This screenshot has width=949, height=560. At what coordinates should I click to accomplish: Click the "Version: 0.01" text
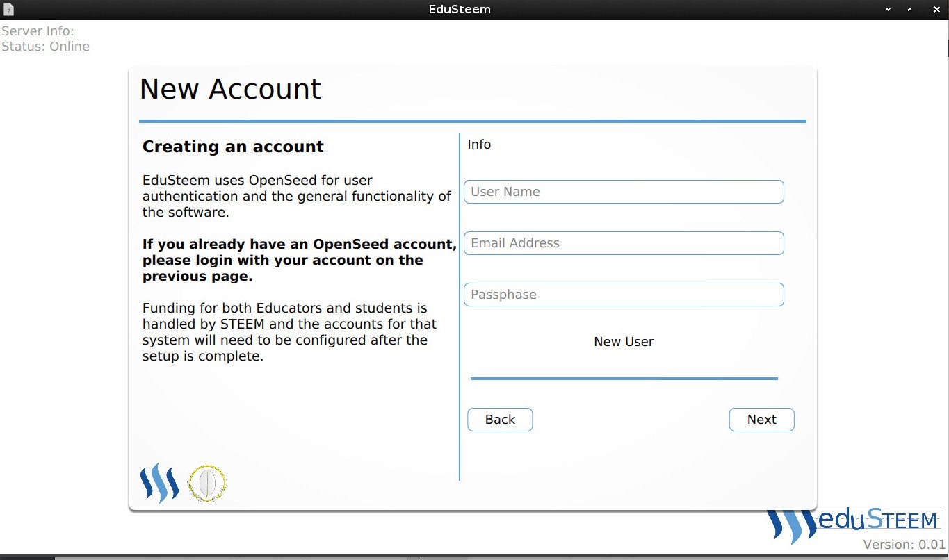point(905,545)
